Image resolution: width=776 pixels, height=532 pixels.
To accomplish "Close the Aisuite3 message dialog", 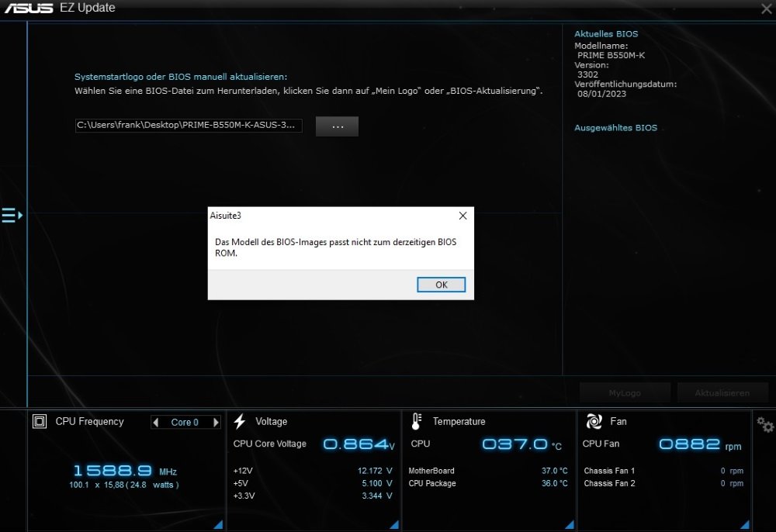I will tap(462, 216).
